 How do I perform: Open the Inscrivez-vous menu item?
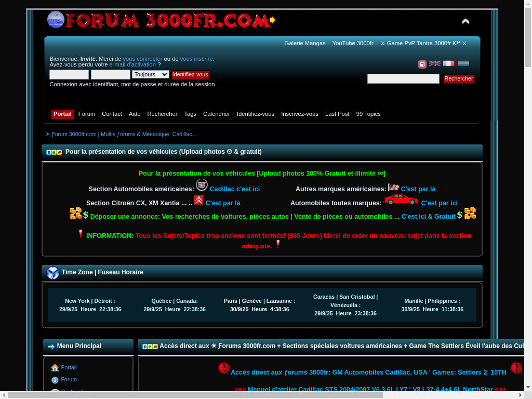[300, 114]
